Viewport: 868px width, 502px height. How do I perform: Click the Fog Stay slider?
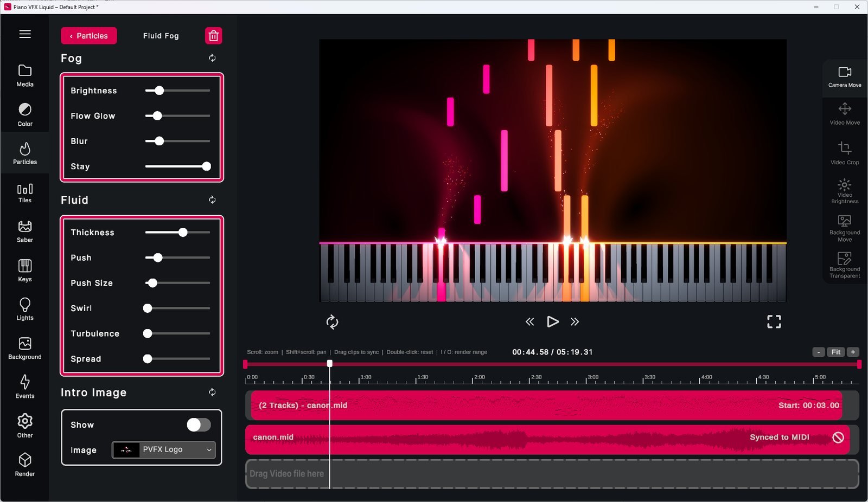pyautogui.click(x=177, y=166)
